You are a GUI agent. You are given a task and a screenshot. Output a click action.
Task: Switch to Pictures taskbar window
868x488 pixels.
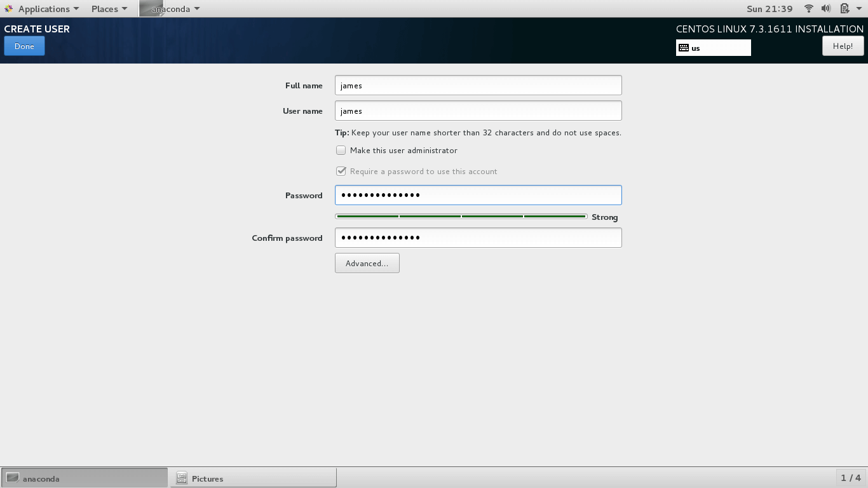(253, 478)
